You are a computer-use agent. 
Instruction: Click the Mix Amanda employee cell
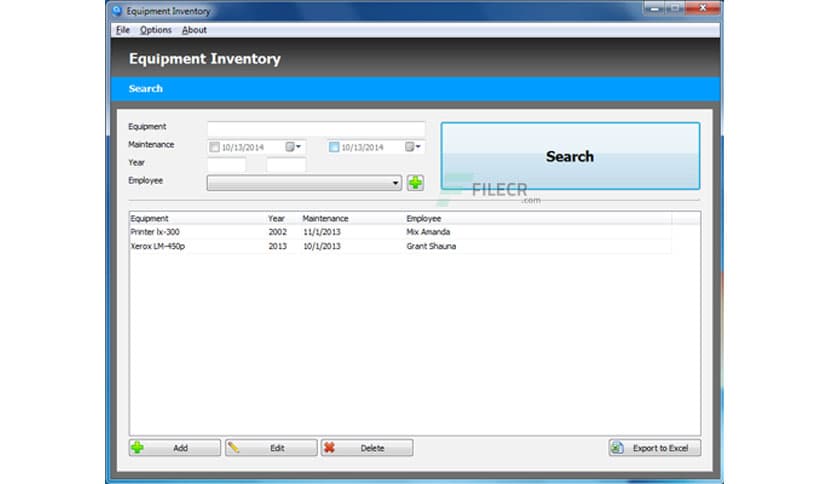point(428,232)
